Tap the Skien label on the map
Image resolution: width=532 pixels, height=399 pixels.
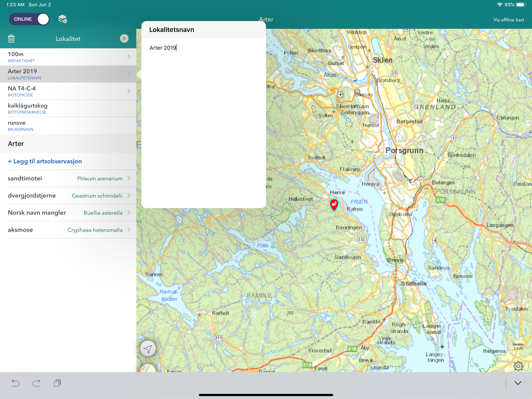[382, 60]
